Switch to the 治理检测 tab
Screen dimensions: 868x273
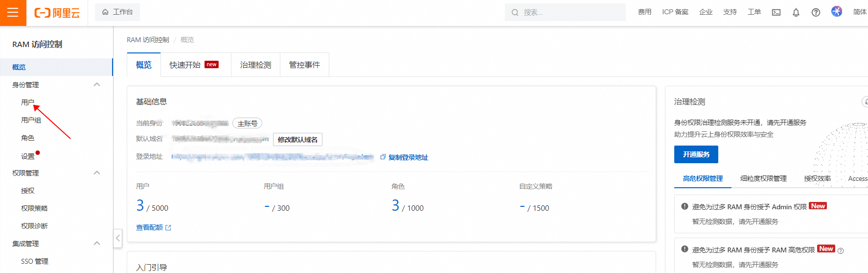tap(255, 65)
